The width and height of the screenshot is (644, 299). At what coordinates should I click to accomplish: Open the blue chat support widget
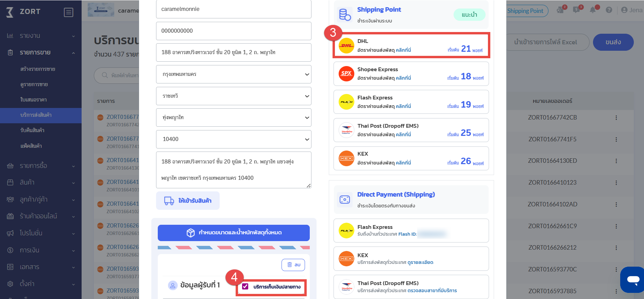coord(632,279)
